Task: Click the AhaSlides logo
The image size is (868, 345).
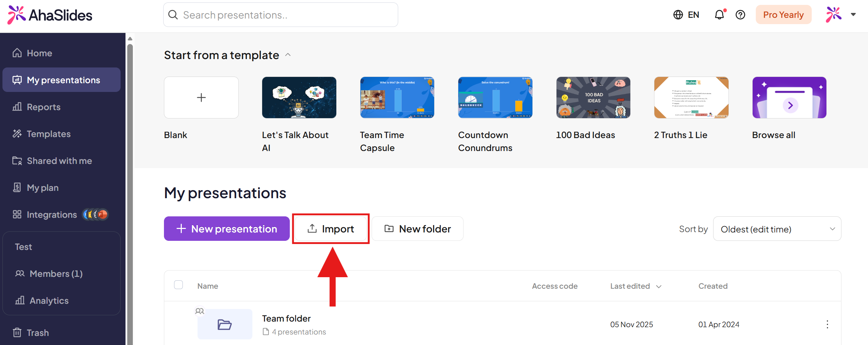Action: (x=50, y=15)
